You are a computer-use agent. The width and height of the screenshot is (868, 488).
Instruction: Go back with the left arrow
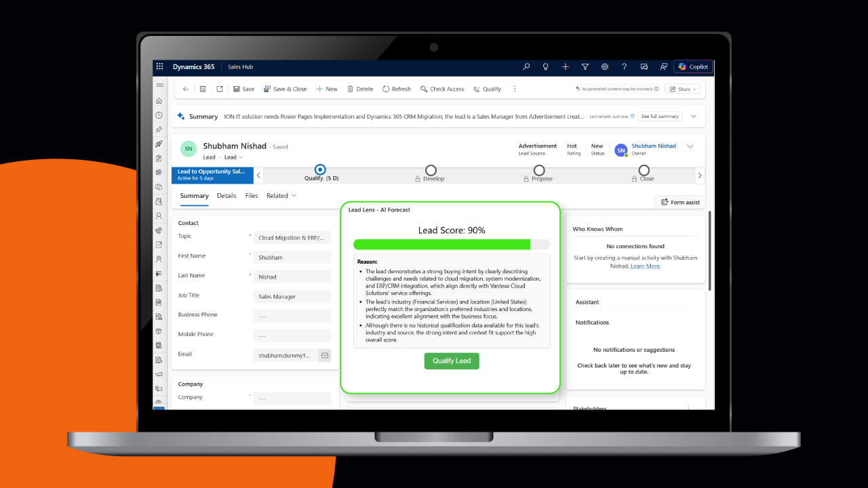(186, 89)
